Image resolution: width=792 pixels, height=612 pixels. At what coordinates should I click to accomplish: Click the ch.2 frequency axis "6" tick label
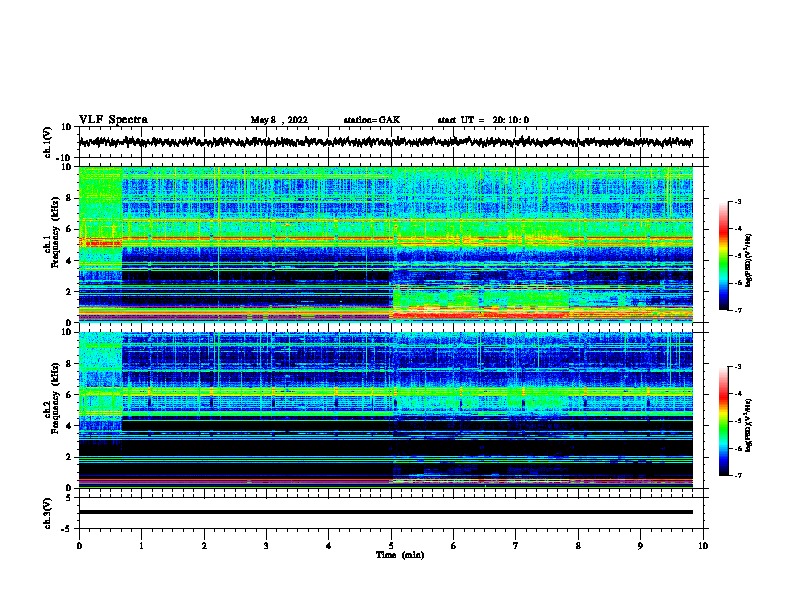69,395
